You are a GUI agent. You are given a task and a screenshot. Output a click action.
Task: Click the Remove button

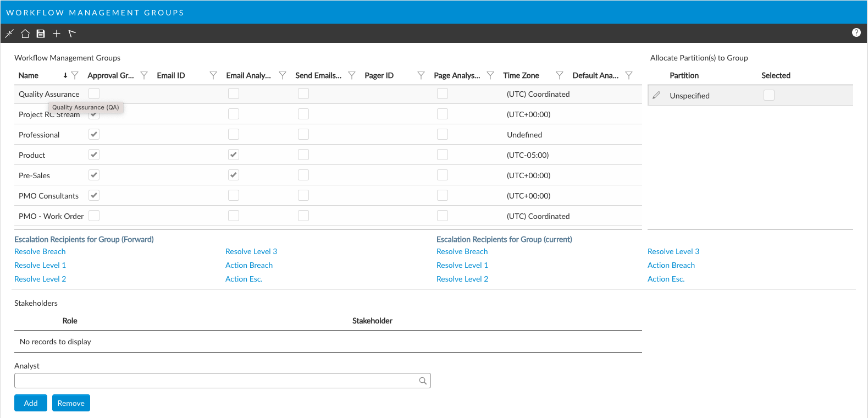[71, 403]
